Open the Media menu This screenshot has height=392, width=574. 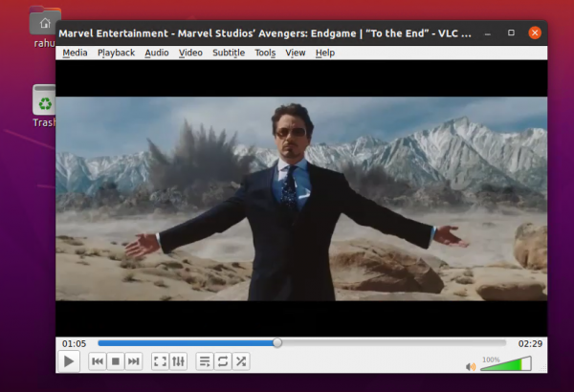click(75, 53)
